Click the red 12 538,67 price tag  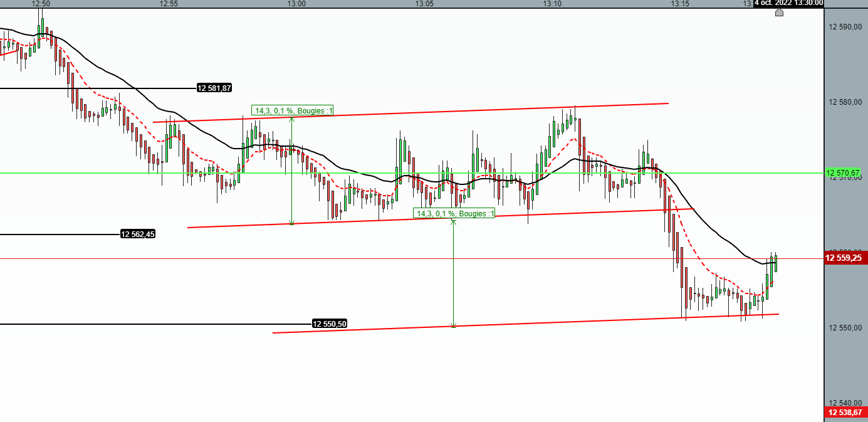(845, 413)
